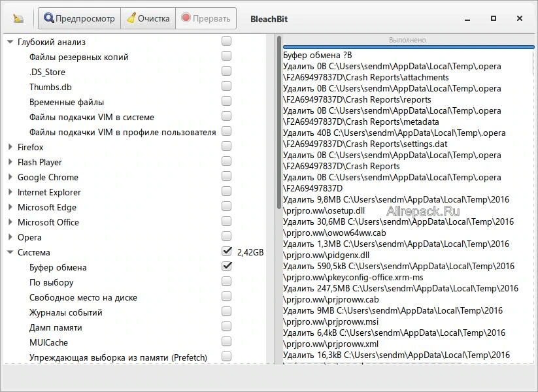The width and height of the screenshot is (538, 392).
Task: Click the log line mentioning osetup.dll
Action: point(396,204)
